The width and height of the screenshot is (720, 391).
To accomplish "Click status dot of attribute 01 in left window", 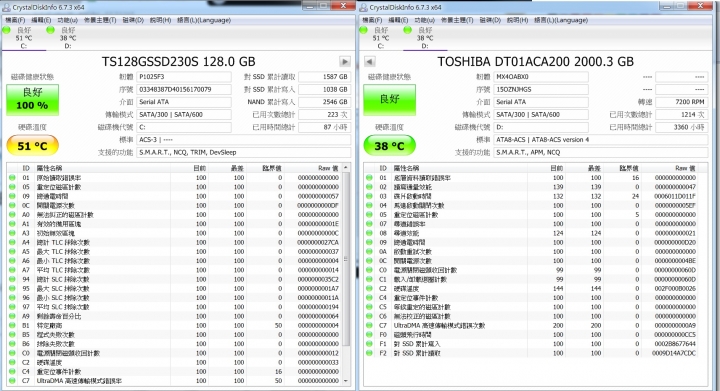I will coord(12,178).
